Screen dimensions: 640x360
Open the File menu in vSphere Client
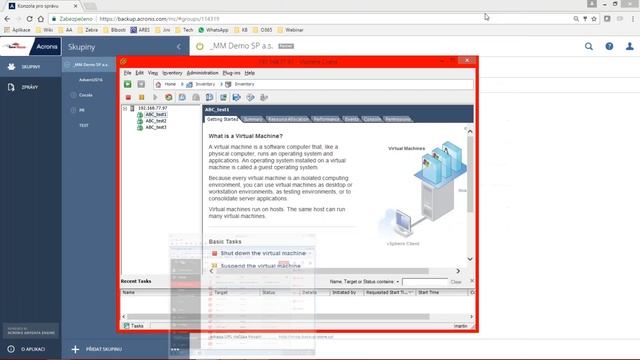click(127, 73)
